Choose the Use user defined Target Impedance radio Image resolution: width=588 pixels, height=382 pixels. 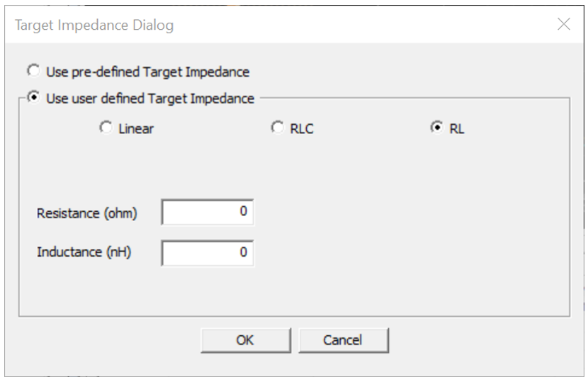click(x=32, y=98)
